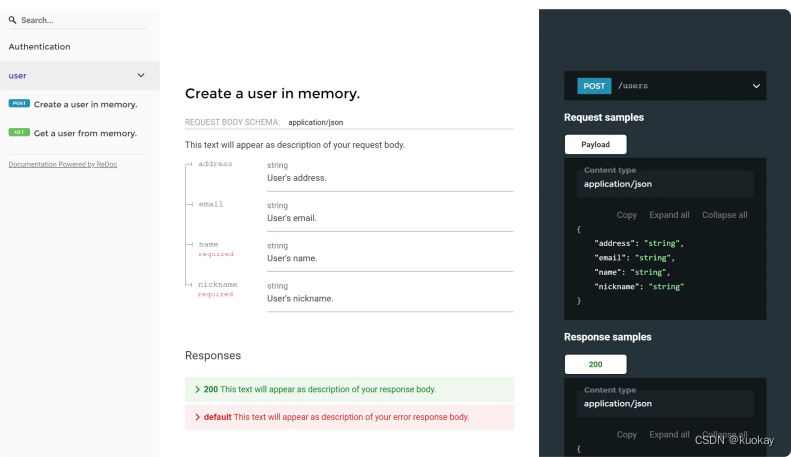The width and height of the screenshot is (791, 457).
Task: Expand the 200 response row
Action: click(349, 389)
